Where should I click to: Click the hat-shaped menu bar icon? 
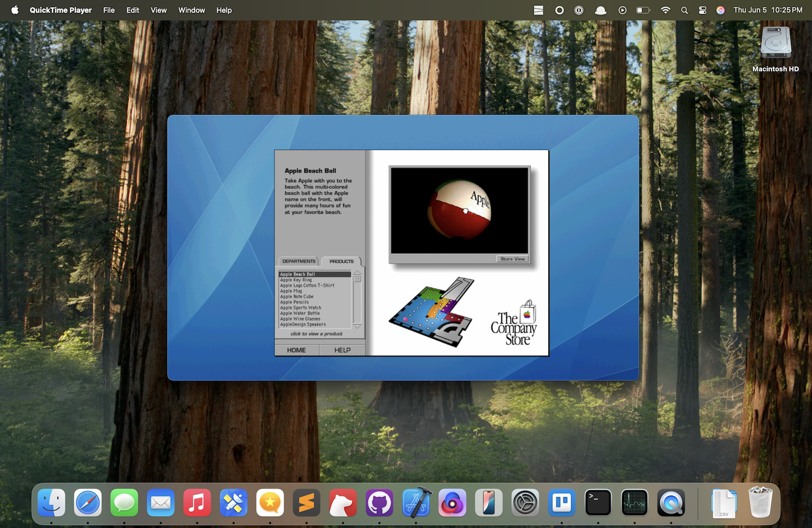pyautogui.click(x=601, y=10)
